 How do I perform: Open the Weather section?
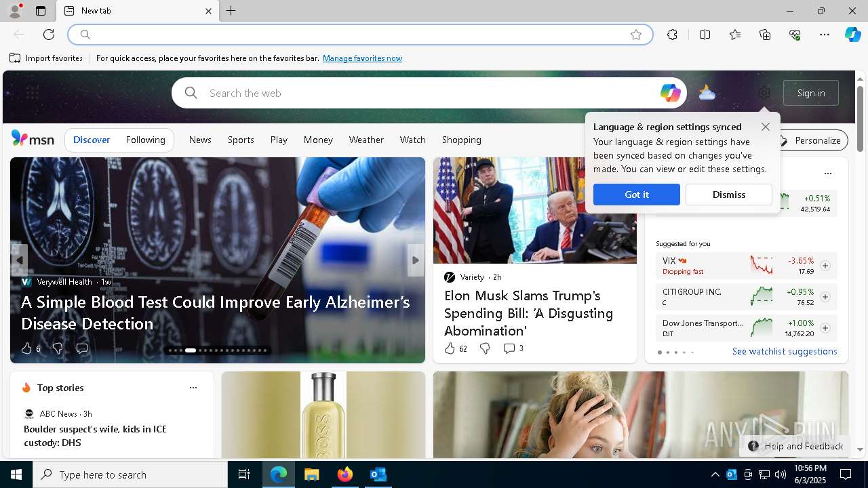[x=366, y=140]
